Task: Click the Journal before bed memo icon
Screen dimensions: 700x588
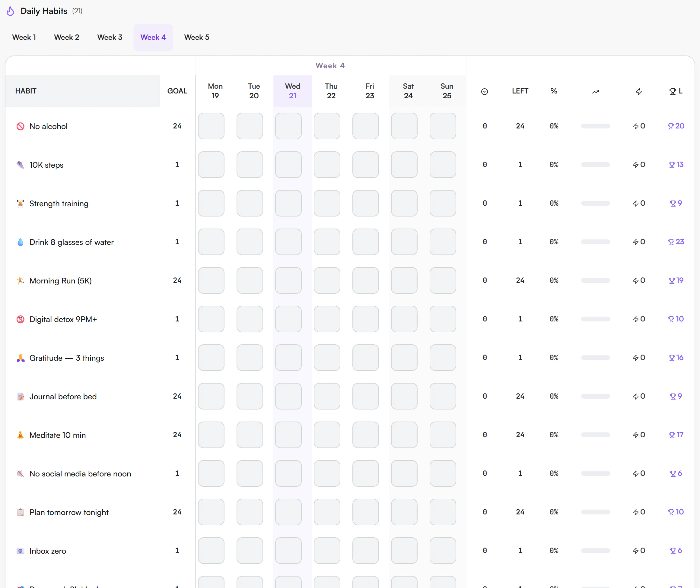Action: pyautogui.click(x=20, y=396)
